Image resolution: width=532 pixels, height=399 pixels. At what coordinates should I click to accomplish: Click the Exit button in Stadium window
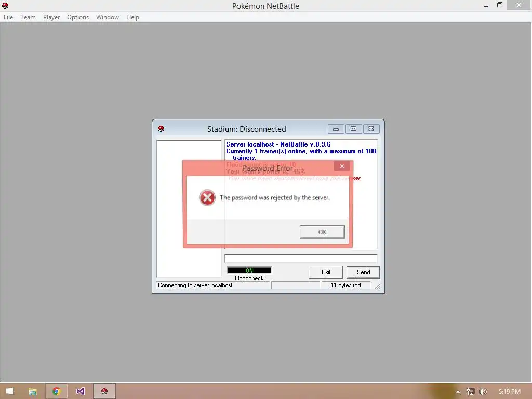tap(326, 272)
